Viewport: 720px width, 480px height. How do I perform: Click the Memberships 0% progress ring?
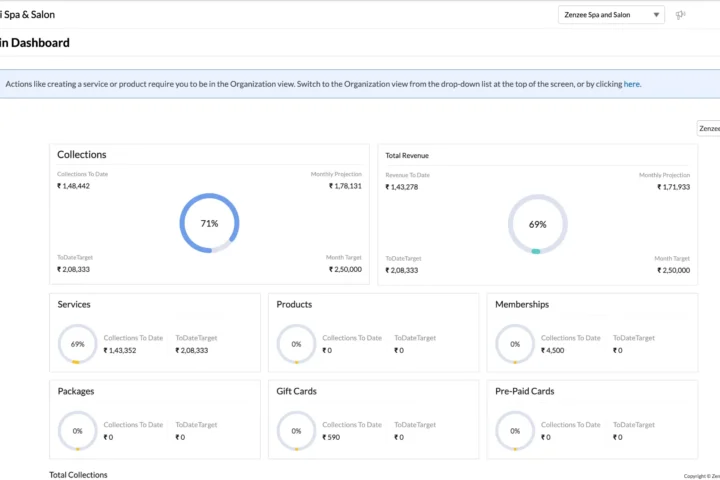(x=515, y=344)
